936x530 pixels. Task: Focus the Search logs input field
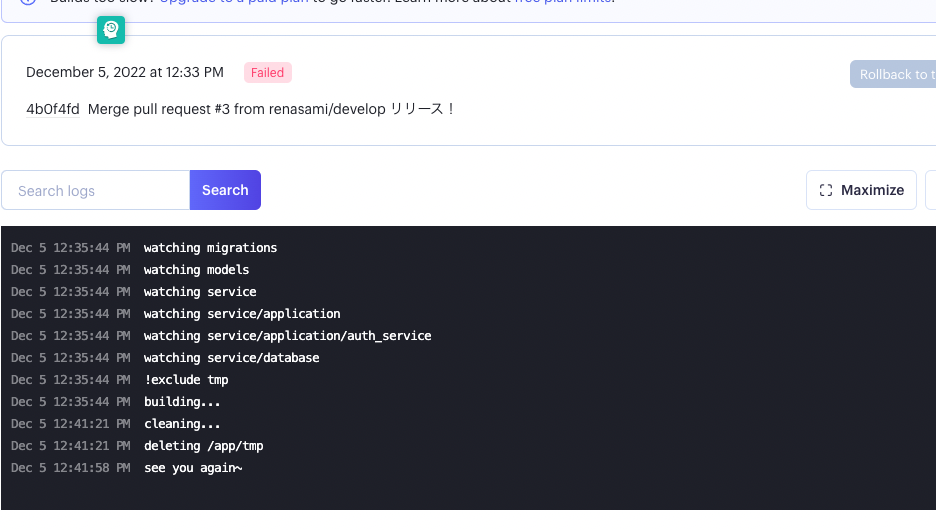[96, 190]
